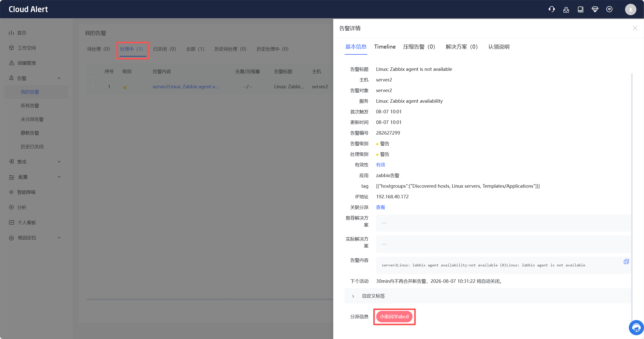Viewport: 644px width, 339px height.
Task: Open alert link server2Linux: Zabbix agent a...
Action: (x=185, y=87)
